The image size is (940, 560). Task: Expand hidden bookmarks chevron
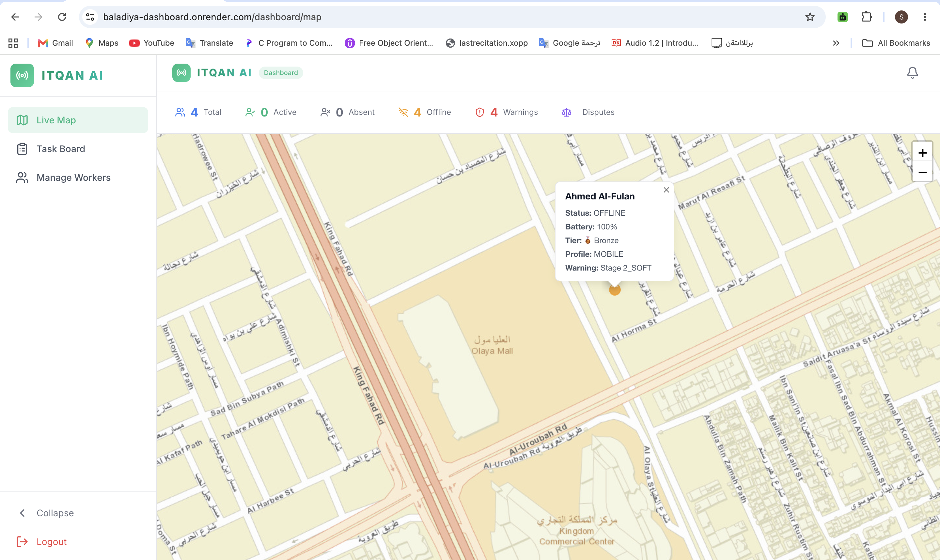coord(836,43)
